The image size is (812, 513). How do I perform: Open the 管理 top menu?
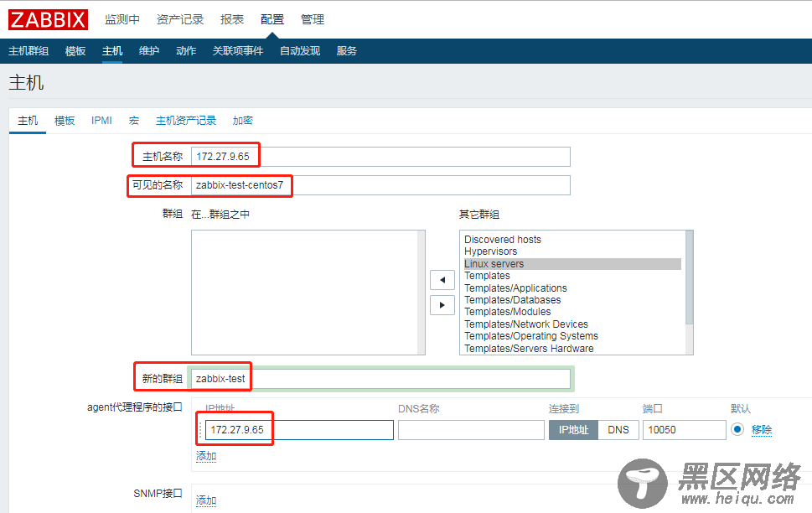[313, 19]
